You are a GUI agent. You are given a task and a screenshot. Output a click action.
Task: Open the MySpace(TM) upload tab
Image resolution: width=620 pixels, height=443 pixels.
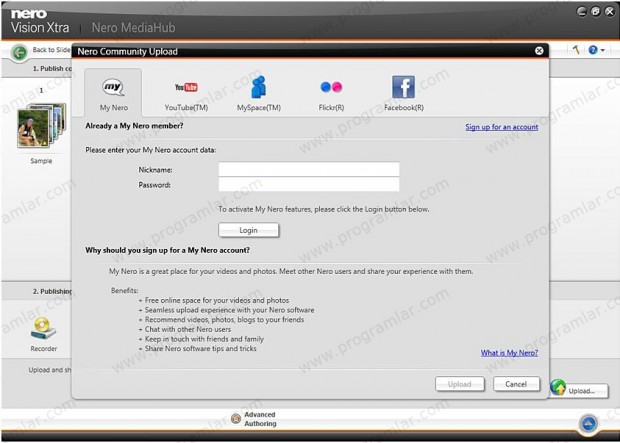point(259,93)
